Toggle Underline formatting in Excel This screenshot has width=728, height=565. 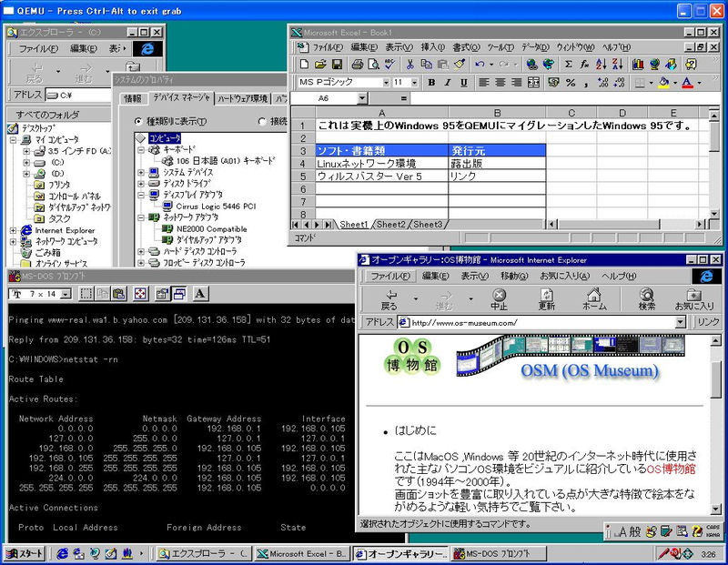click(x=464, y=83)
